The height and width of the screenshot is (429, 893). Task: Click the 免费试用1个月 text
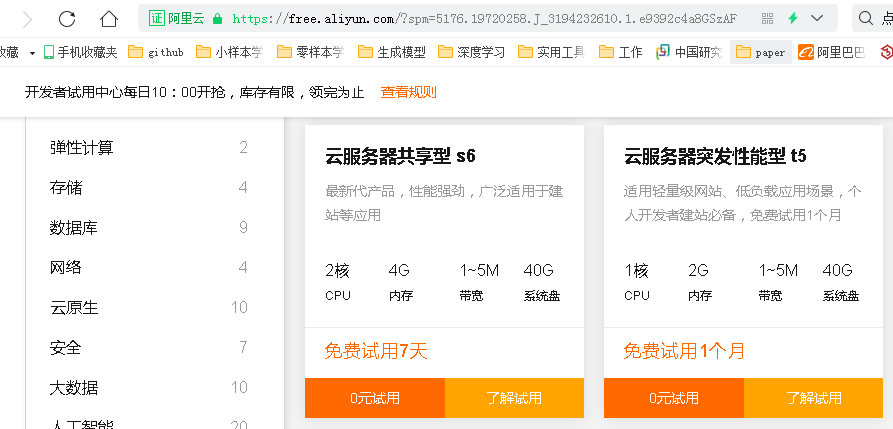coord(684,350)
